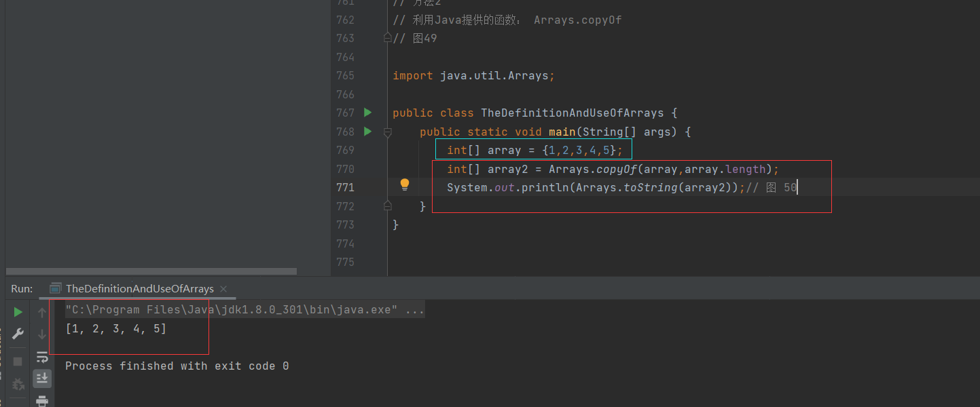This screenshot has height=407, width=980.
Task: Click the window icon on the run tab
Action: click(56, 288)
